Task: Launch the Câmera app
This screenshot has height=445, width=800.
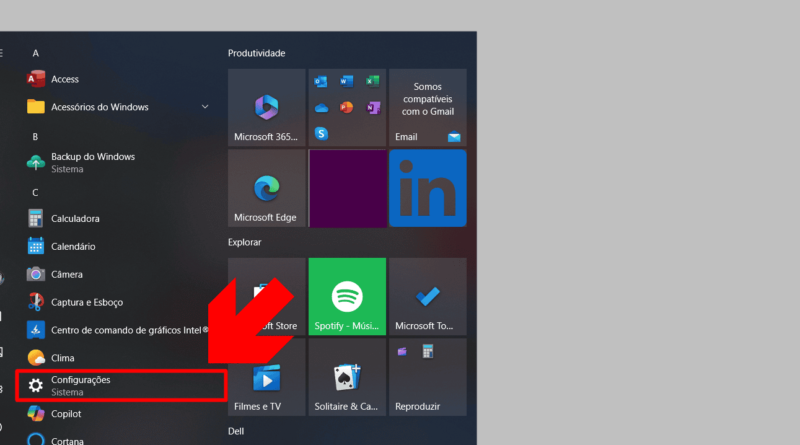Action: pyautogui.click(x=117, y=275)
